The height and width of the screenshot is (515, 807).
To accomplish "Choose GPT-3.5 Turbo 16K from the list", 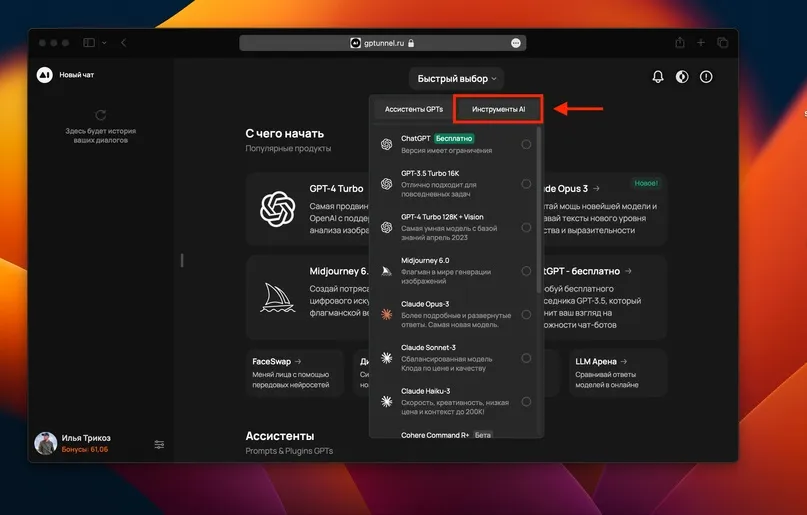I will click(x=455, y=184).
